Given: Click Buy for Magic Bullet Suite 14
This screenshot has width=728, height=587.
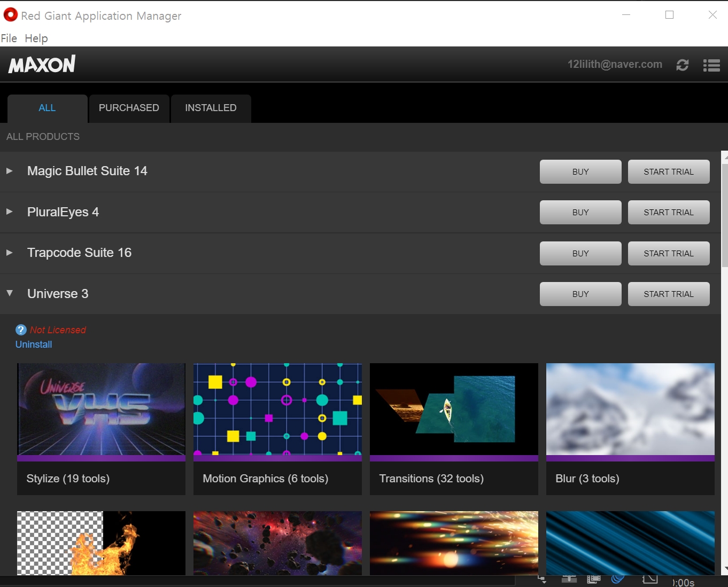Looking at the screenshot, I should point(580,171).
